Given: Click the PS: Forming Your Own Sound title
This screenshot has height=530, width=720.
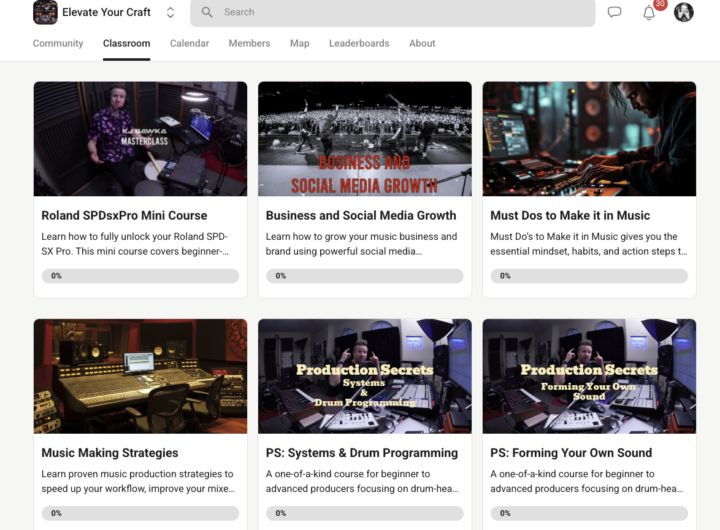Looking at the screenshot, I should point(571,453).
